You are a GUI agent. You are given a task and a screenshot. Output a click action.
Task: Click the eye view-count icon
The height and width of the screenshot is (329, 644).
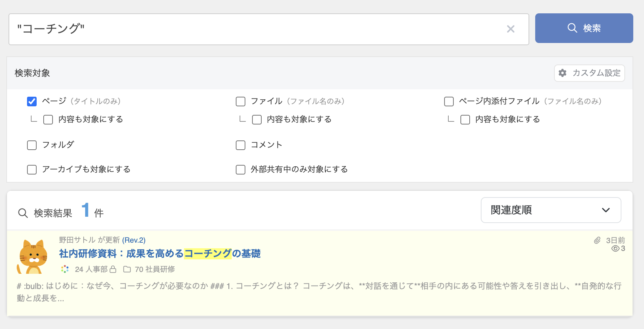click(615, 249)
